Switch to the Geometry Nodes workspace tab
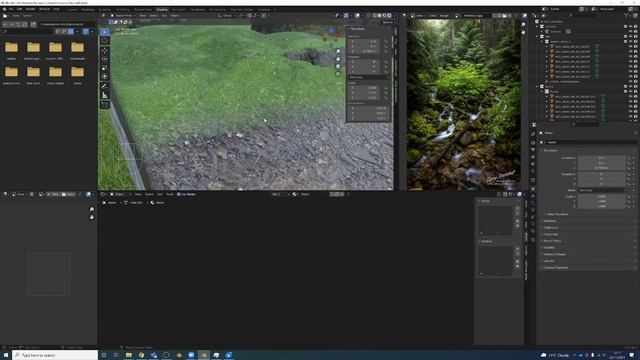The image size is (640, 360). (242, 9)
